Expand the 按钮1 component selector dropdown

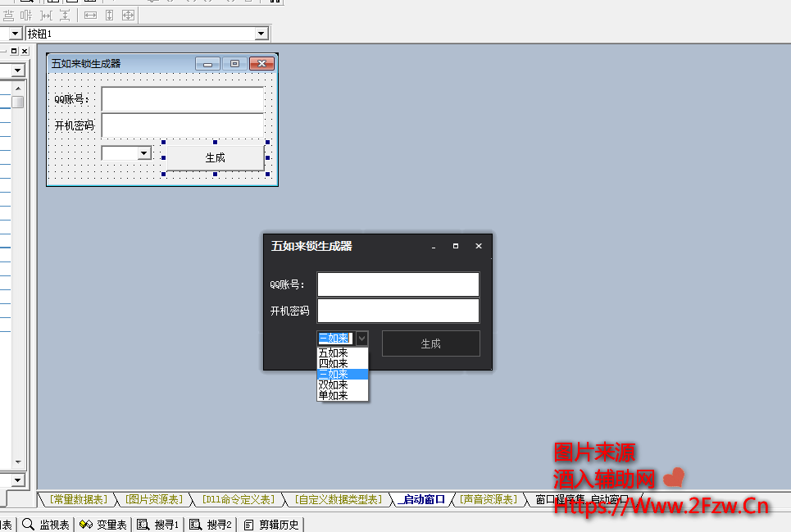261,34
